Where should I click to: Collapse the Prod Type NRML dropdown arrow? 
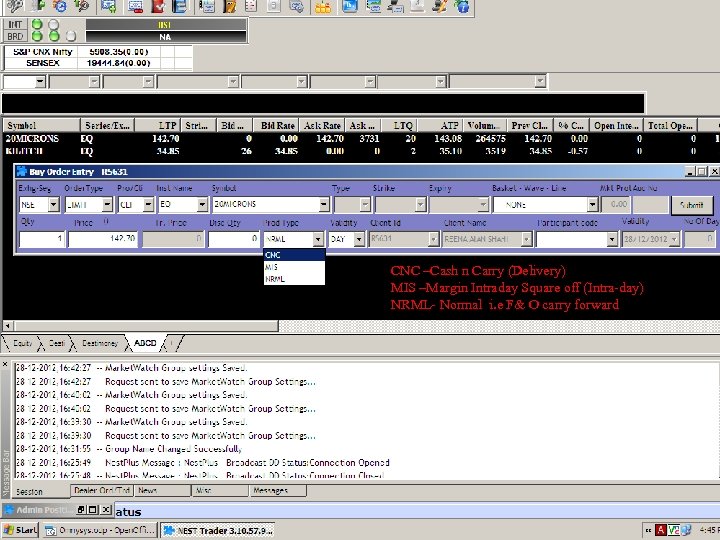(x=318, y=239)
